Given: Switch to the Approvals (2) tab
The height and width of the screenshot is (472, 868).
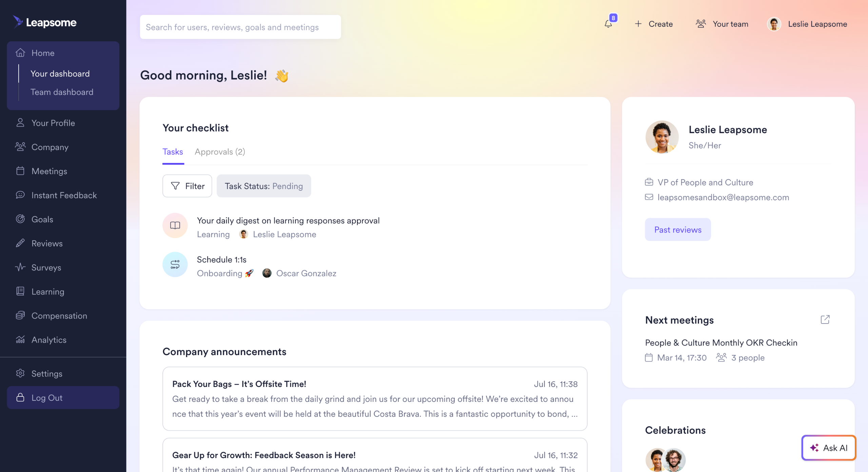Looking at the screenshot, I should click(220, 151).
